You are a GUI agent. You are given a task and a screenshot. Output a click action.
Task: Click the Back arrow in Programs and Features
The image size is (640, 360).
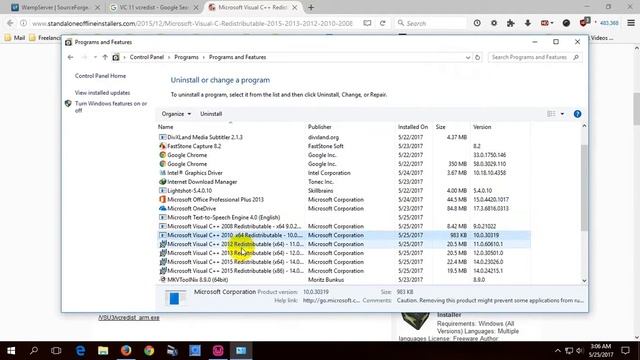[x=70, y=57]
